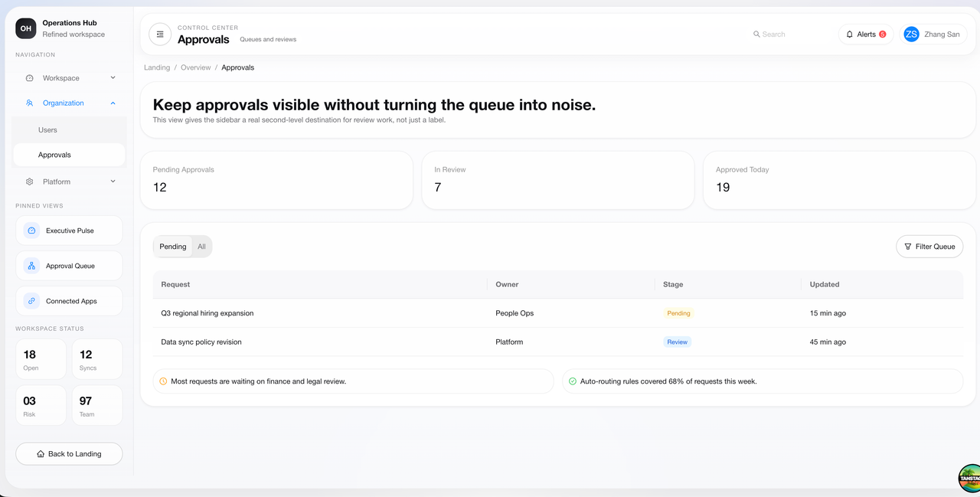980x497 pixels.
Task: Select Data sync policy revision request
Action: (x=201, y=342)
